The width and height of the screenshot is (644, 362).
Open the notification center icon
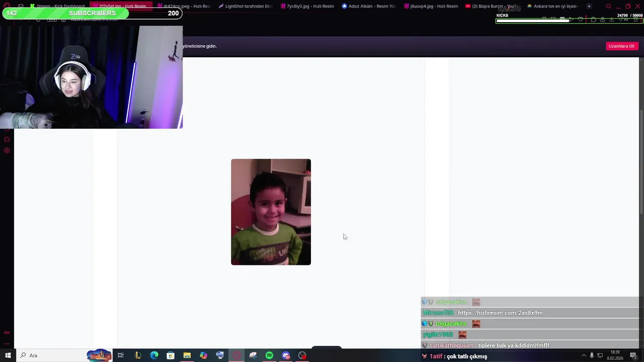(633, 355)
